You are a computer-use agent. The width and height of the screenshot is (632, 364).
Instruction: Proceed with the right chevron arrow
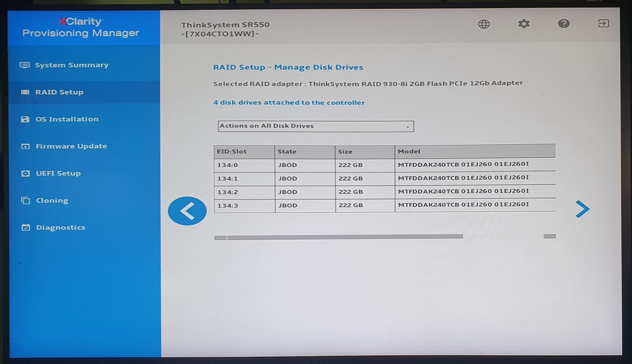coord(582,209)
